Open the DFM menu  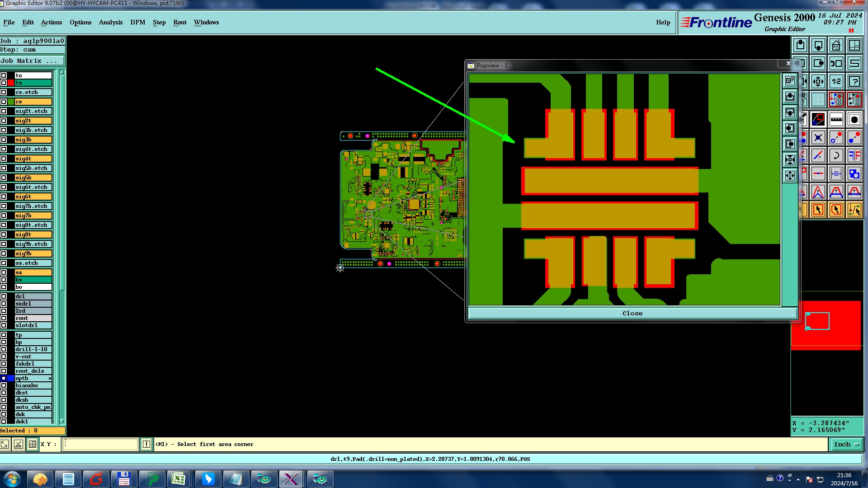(137, 22)
